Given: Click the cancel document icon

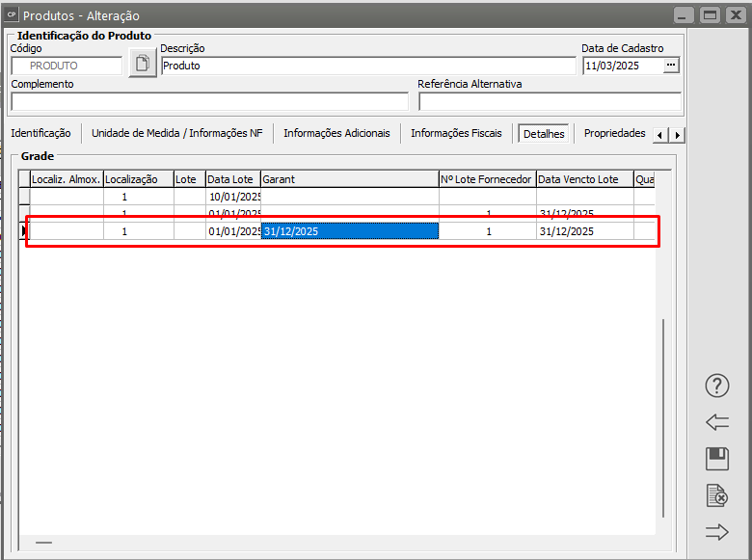Looking at the screenshot, I should click(716, 495).
